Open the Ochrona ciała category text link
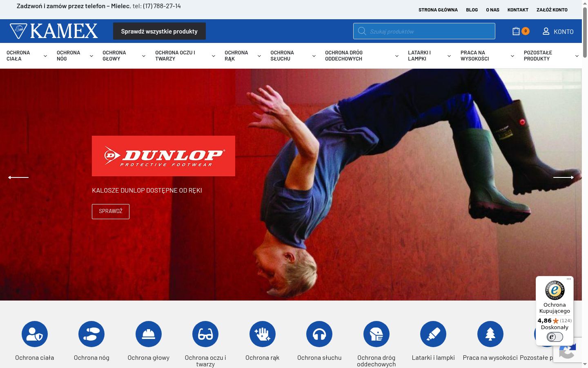This screenshot has height=368, width=588. pos(35,358)
